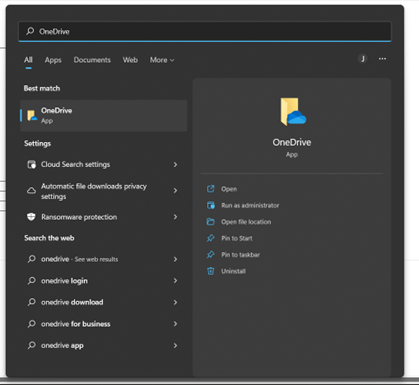
Task: Select the Web filter tab
Action: tap(130, 60)
